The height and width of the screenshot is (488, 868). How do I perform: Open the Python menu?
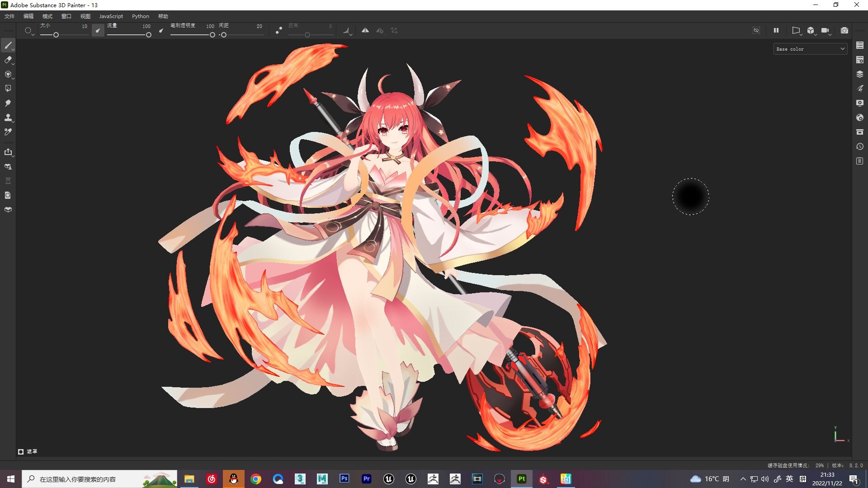pos(140,16)
